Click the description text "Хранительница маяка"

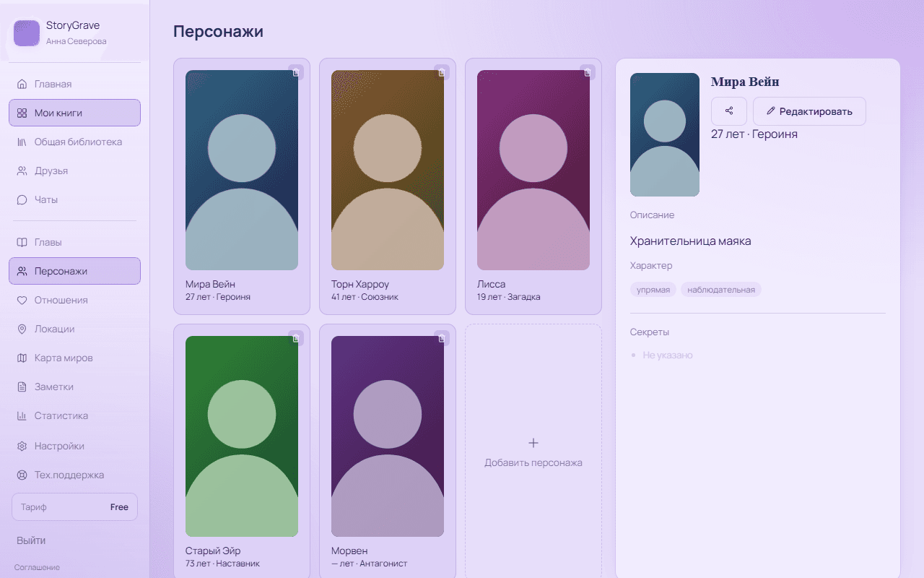[x=691, y=241]
